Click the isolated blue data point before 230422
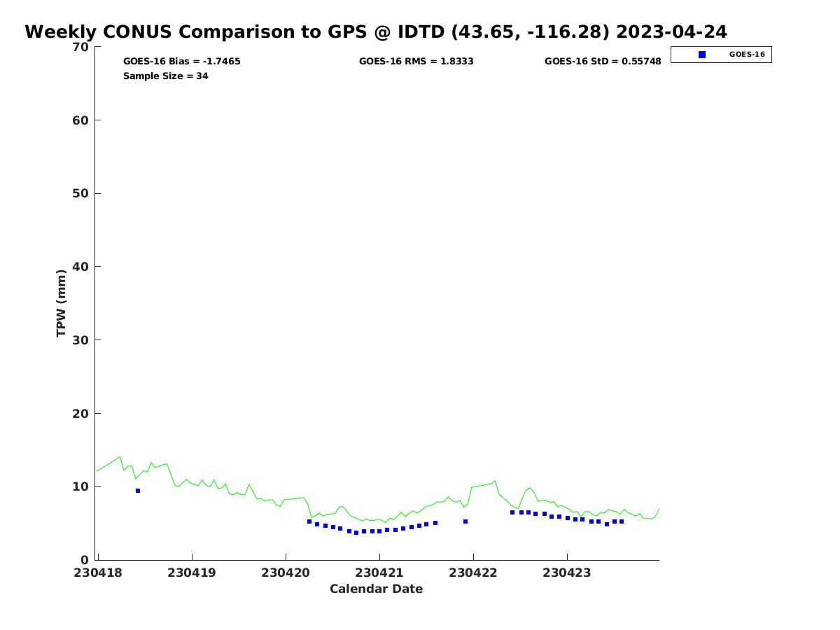The height and width of the screenshot is (630, 840). [465, 521]
